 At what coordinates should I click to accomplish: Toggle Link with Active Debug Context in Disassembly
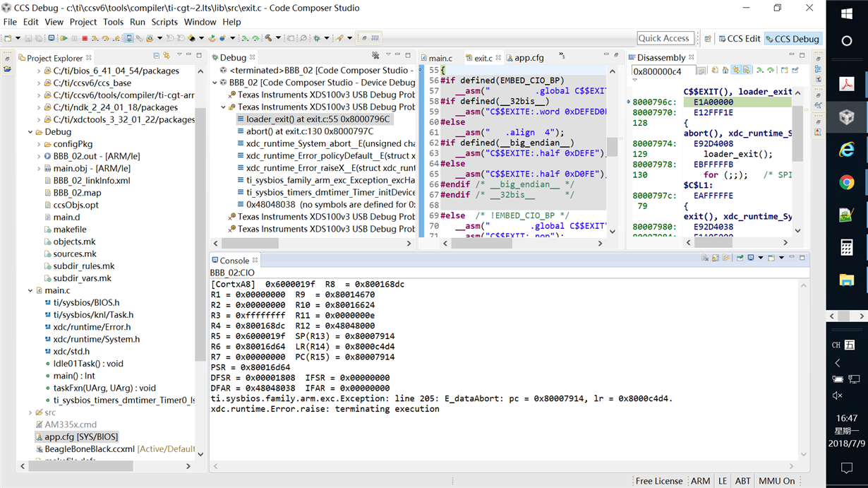pos(735,70)
